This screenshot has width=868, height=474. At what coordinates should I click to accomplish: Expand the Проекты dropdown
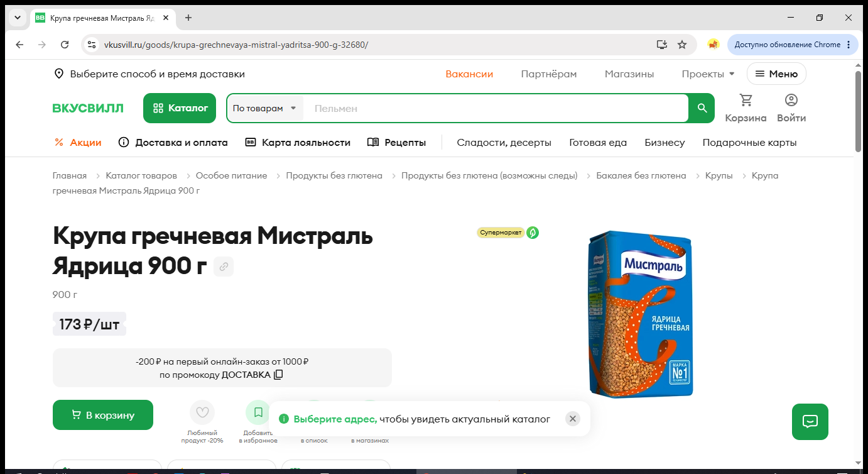click(708, 74)
